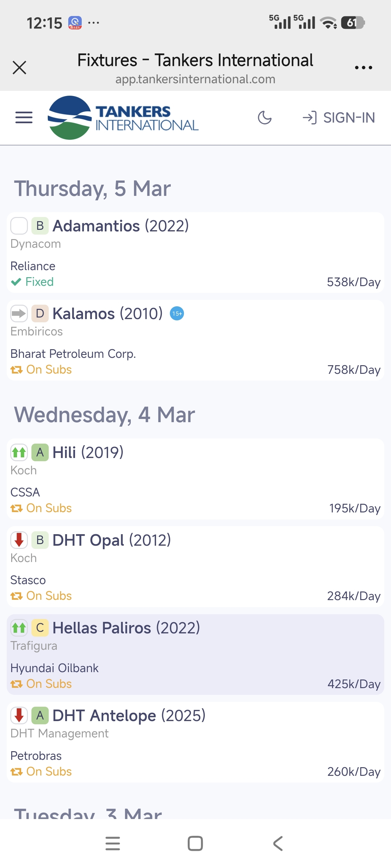Open browser three-dot options menu
Screen dimensions: 391x868
(363, 68)
